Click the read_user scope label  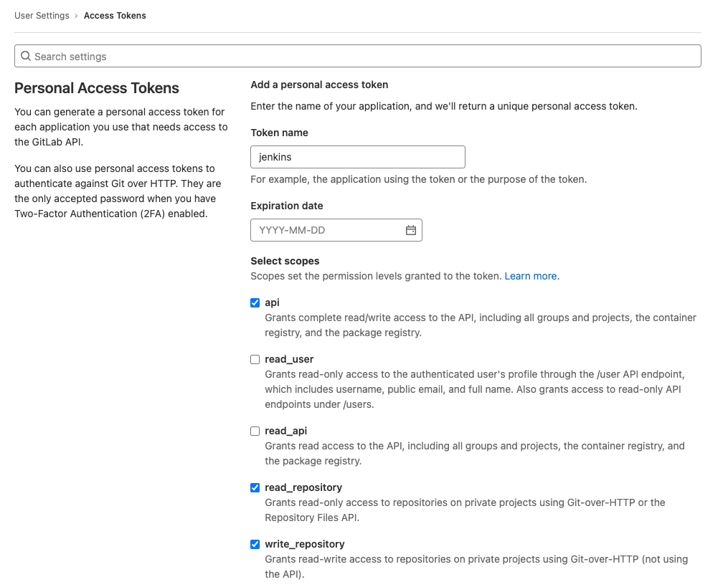click(289, 359)
